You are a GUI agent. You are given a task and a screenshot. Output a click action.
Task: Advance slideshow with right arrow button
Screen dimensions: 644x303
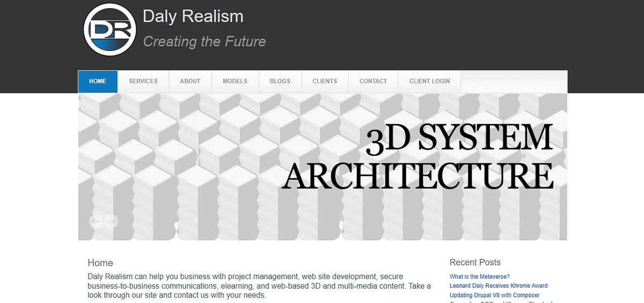click(111, 221)
